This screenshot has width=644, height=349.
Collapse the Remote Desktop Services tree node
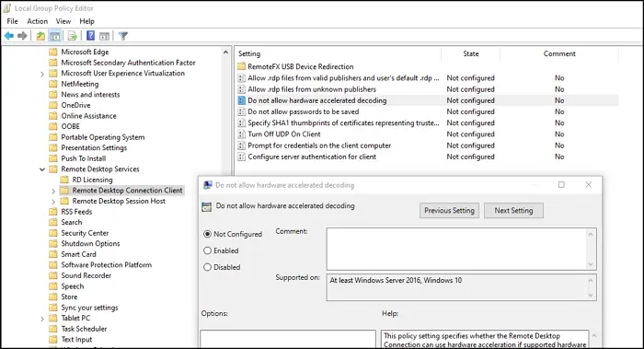[x=42, y=169]
